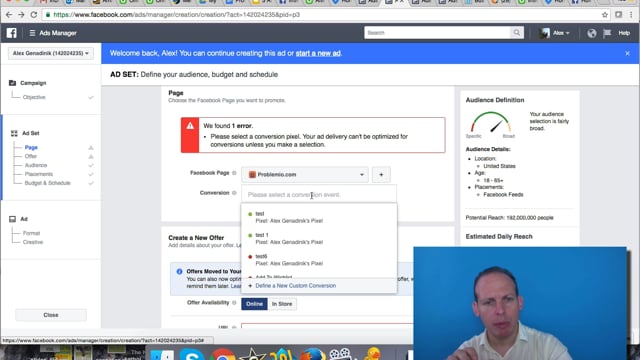This screenshot has width=640, height=360.
Task: Click the conversion event input field
Action: point(319,195)
